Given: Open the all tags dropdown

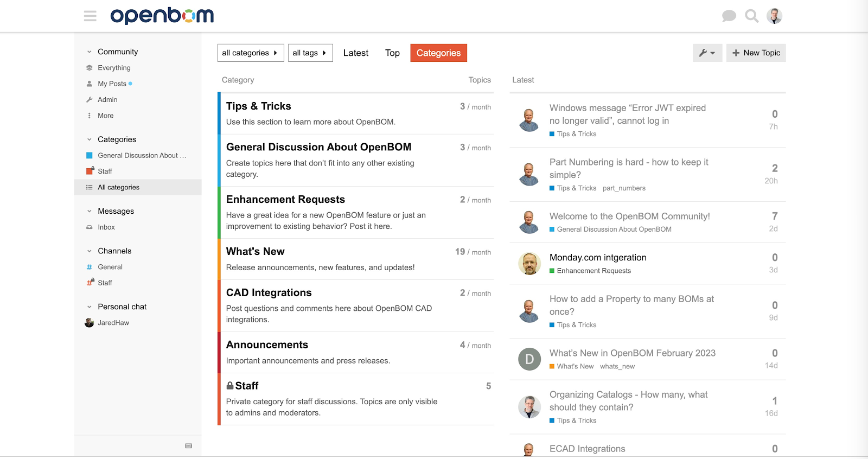Looking at the screenshot, I should pos(310,53).
